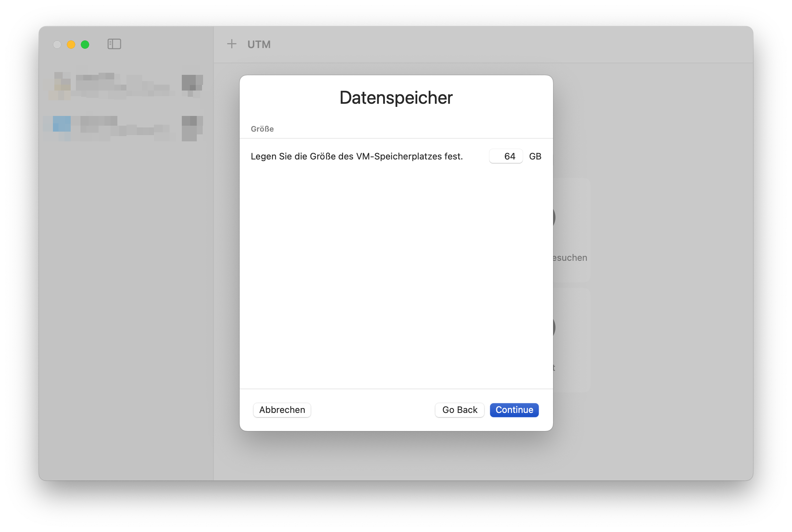Viewport: 792px width, 532px height.
Task: Click the Datenspeicher dialog heading
Action: 396,97
